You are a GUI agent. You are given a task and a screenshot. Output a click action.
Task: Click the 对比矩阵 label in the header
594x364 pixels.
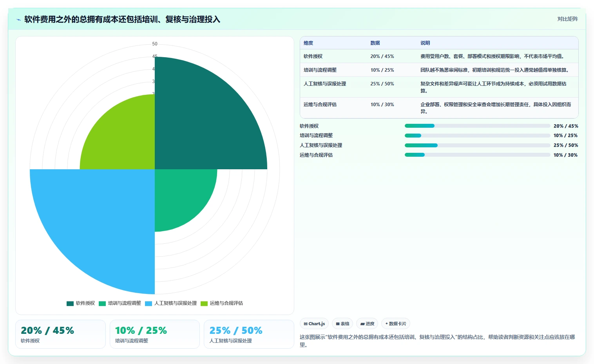567,19
